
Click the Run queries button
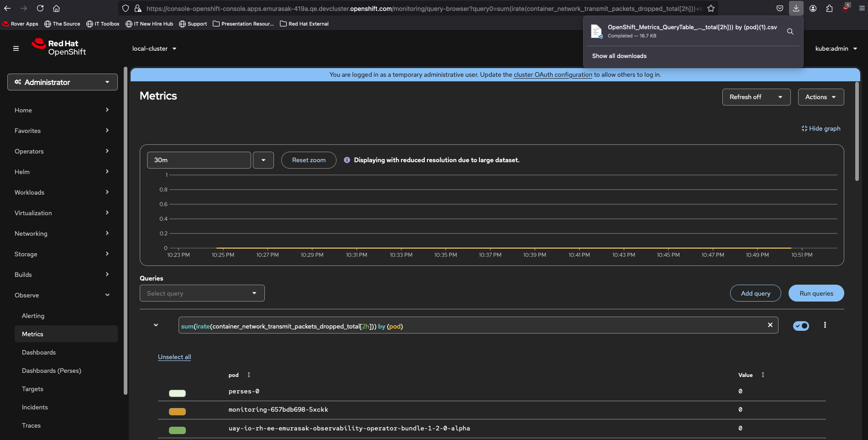tap(816, 293)
